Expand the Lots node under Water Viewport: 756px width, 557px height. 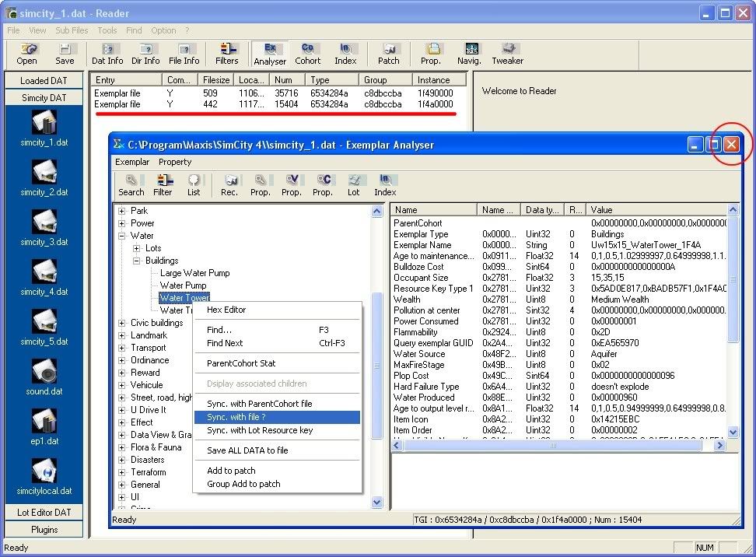137,248
